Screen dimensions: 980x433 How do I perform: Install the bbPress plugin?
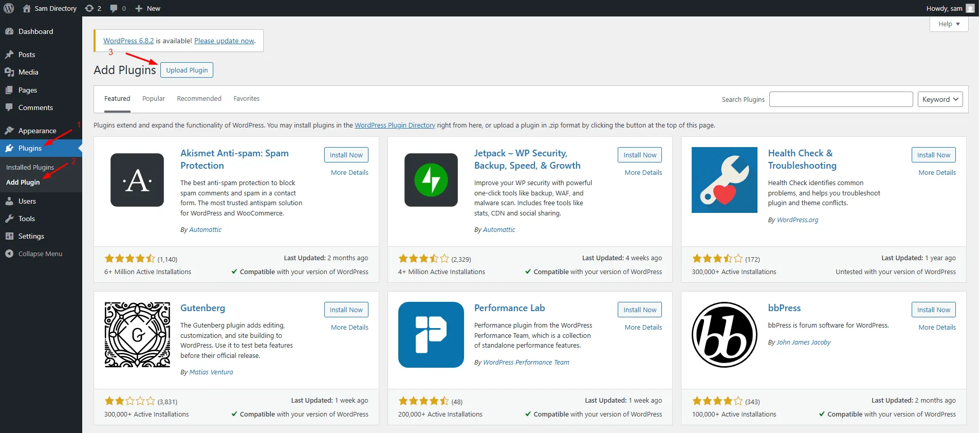point(934,310)
